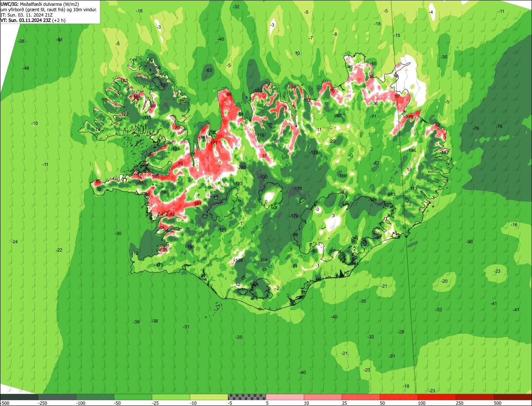
Task: Click map value '-16' over the eastern sea
Action: [515, 225]
